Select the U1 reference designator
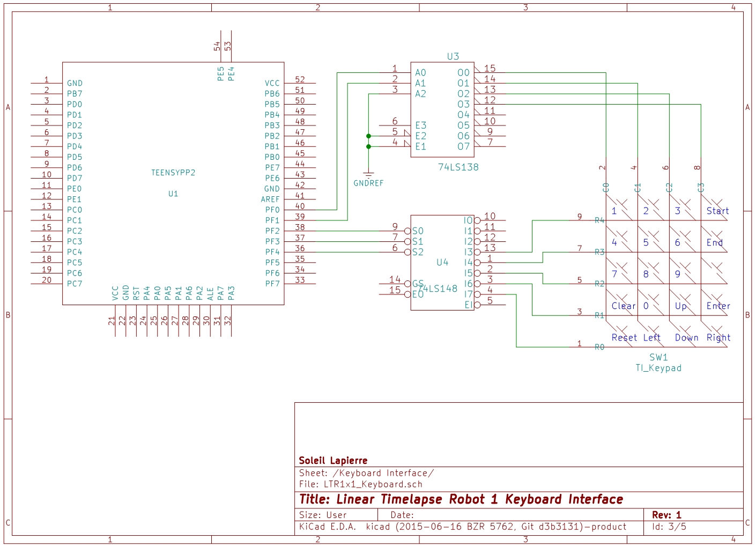 173,194
